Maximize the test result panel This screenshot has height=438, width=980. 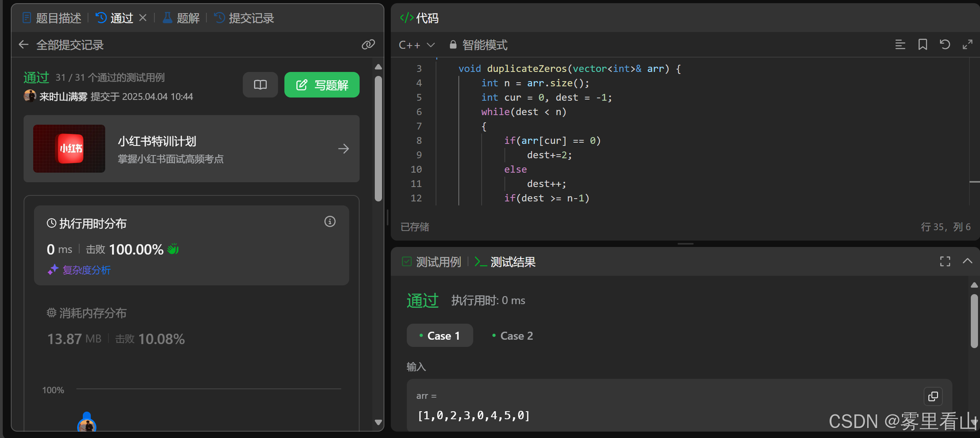click(x=945, y=261)
